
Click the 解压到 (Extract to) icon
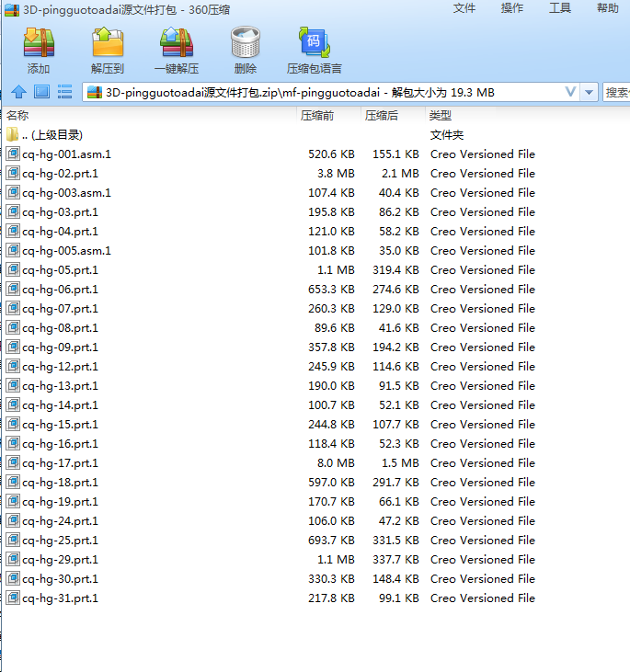108,42
